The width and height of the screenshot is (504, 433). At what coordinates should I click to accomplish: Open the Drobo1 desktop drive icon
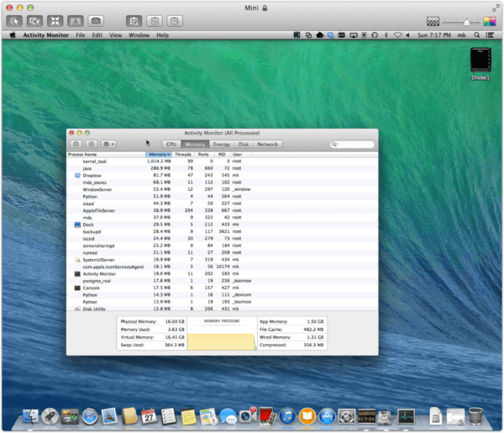click(480, 61)
